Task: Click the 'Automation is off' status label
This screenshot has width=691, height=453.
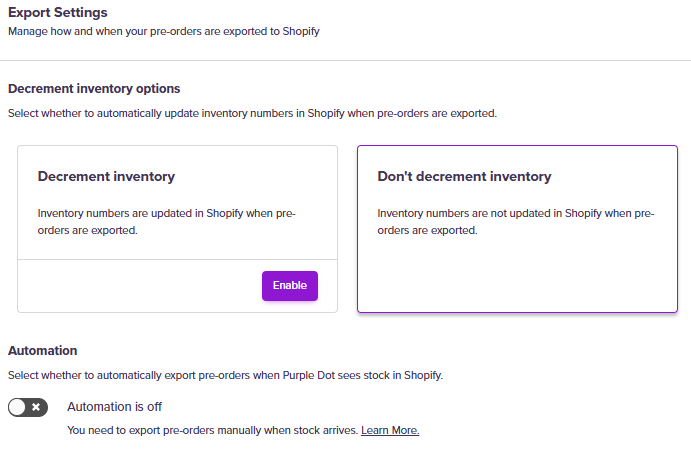Action: 114,407
